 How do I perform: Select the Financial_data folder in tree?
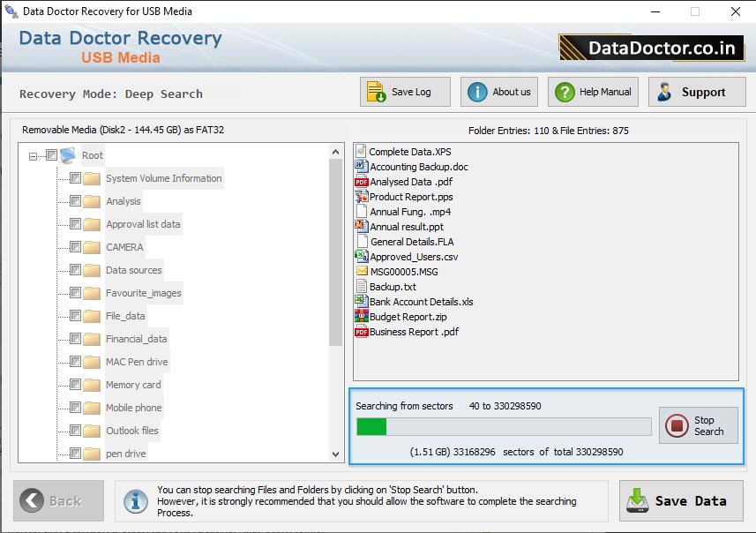pyautogui.click(x=136, y=339)
